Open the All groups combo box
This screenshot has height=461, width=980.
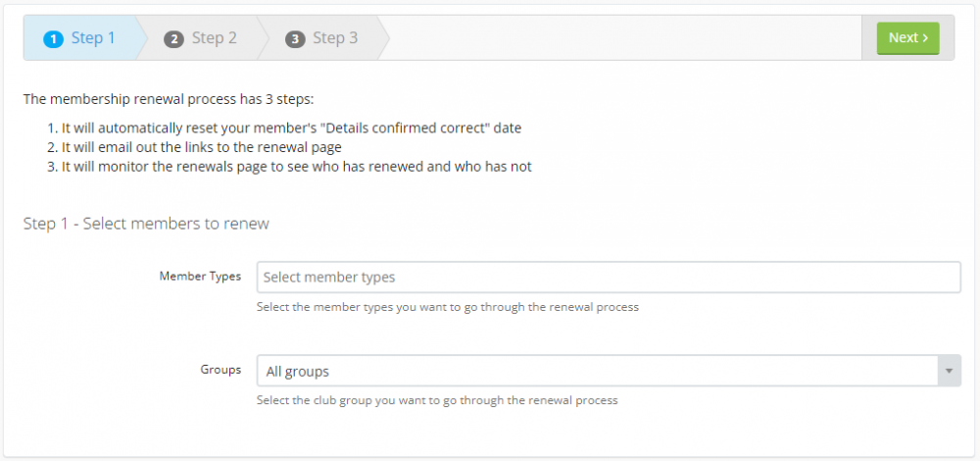pos(596,372)
